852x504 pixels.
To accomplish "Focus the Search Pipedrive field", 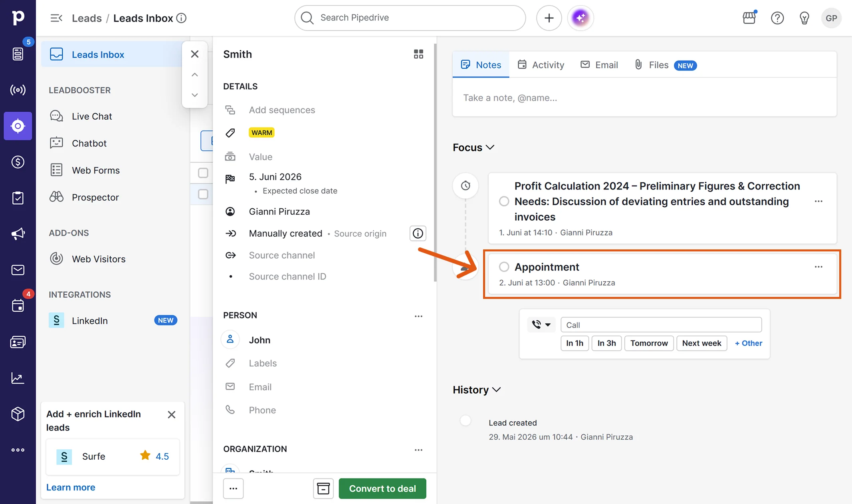I will tap(410, 18).
